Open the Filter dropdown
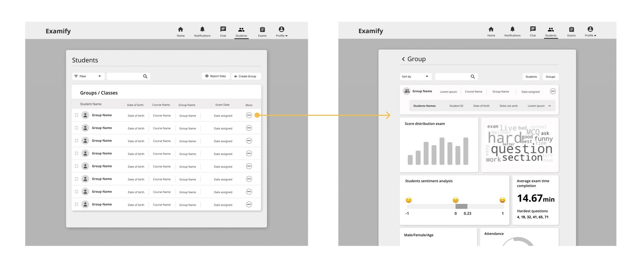 click(88, 76)
